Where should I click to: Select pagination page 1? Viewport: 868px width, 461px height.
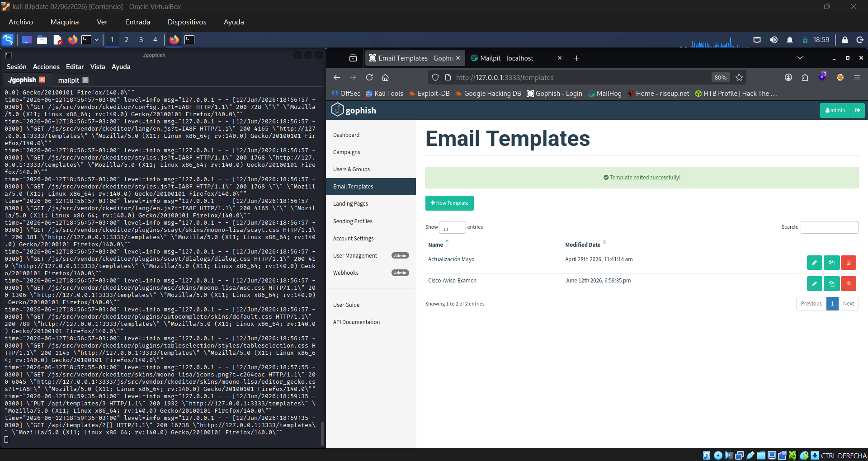[x=832, y=304]
